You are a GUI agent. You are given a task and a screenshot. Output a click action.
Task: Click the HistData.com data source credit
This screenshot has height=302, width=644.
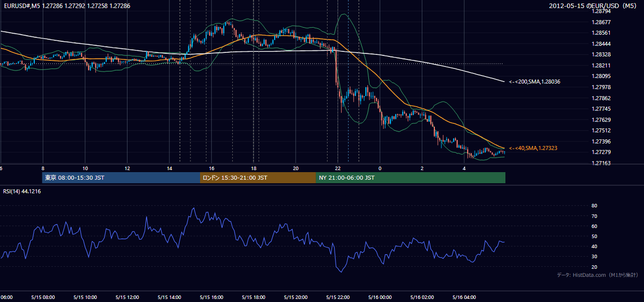(x=598, y=275)
